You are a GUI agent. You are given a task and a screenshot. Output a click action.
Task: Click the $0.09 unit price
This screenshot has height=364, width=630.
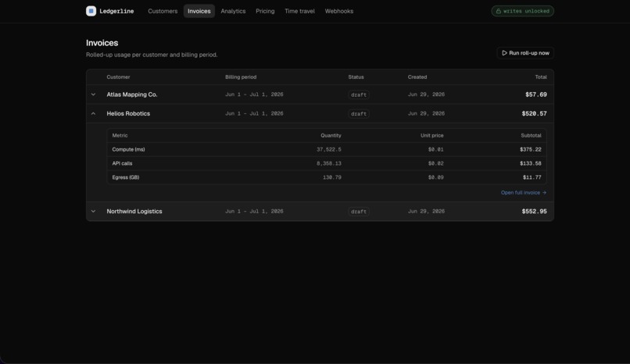435,177
